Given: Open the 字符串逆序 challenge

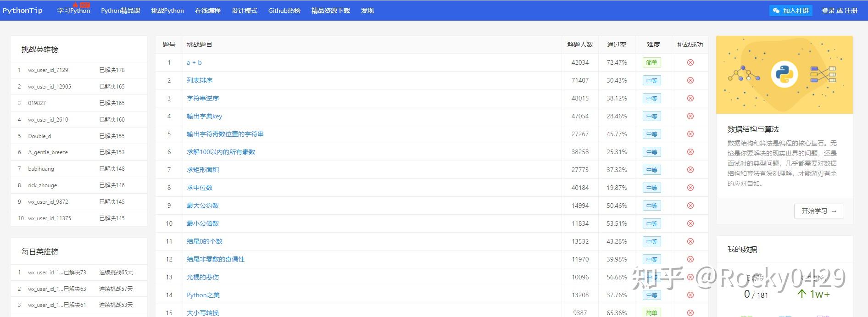Looking at the screenshot, I should click(203, 98).
